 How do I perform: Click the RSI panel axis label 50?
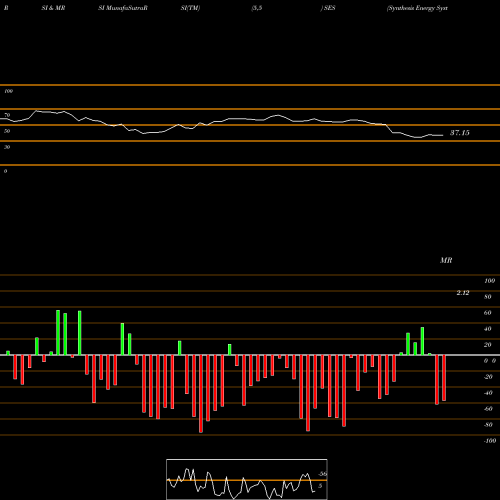click(x=7, y=131)
